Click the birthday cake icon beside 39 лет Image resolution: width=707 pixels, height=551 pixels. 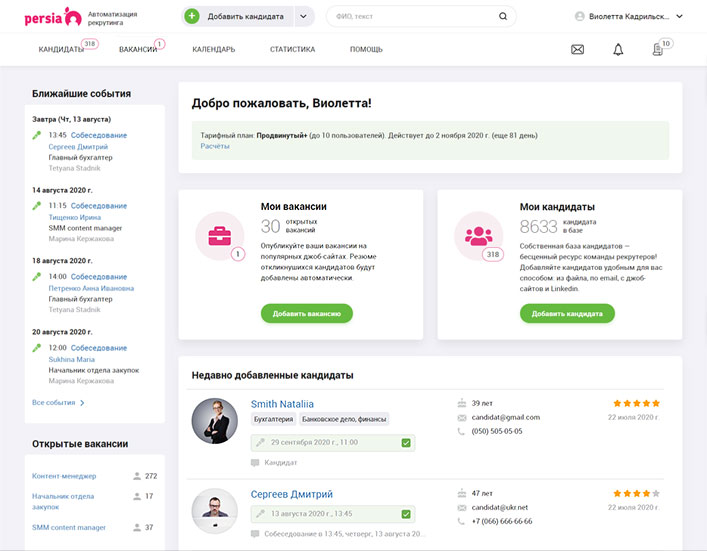pos(462,403)
